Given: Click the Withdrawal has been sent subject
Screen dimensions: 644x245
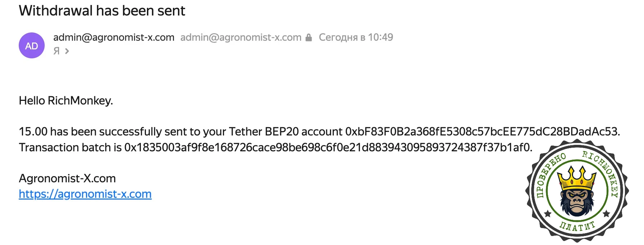Looking at the screenshot, I should pos(102,11).
